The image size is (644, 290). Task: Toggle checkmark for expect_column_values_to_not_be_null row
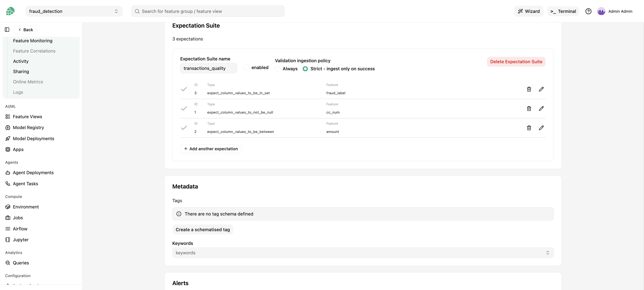point(184,109)
